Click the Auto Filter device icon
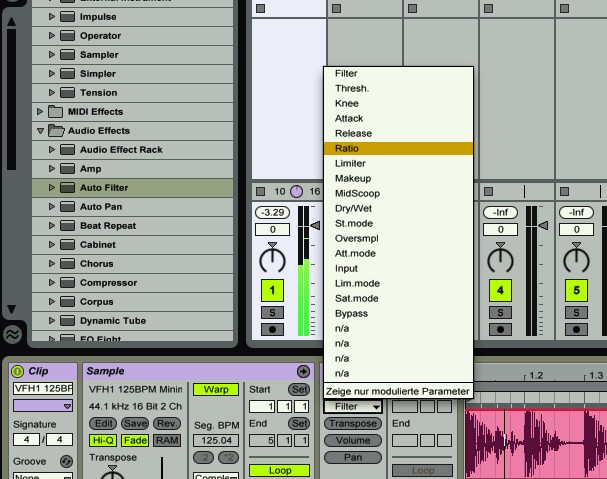This screenshot has height=479, width=607. tap(67, 187)
